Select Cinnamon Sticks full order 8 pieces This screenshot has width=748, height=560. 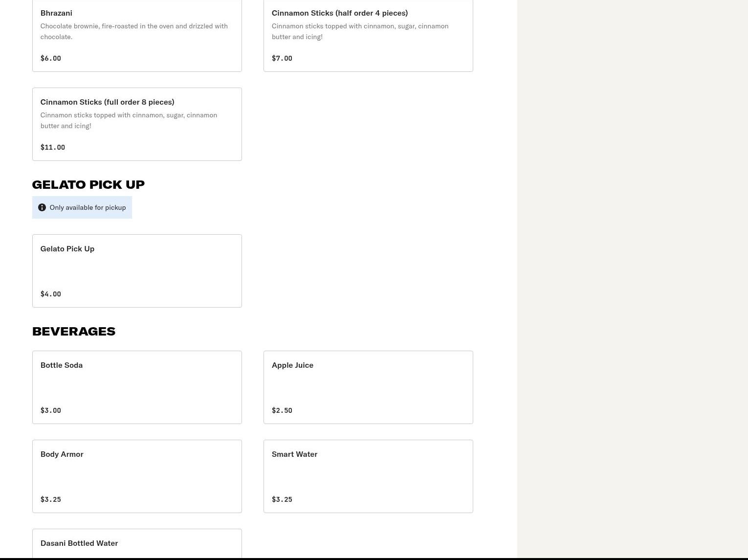[137, 124]
